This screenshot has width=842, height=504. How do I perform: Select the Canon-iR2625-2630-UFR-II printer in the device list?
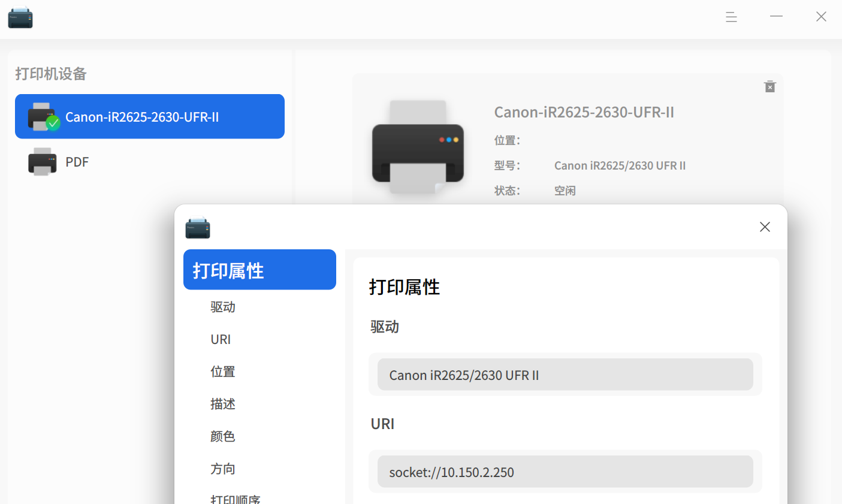(x=150, y=116)
